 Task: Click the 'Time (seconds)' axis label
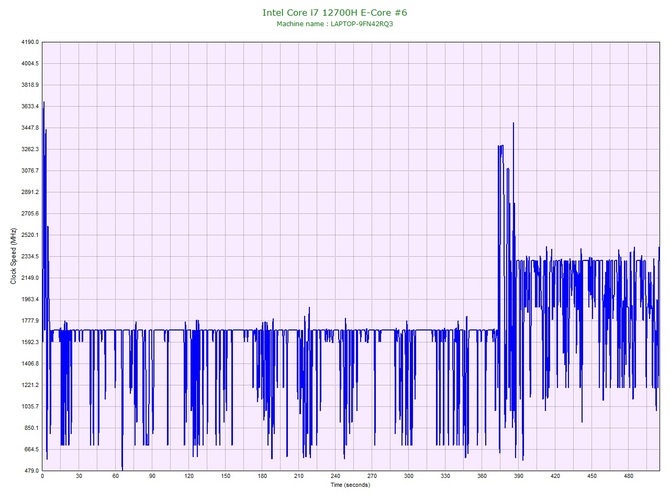point(350,485)
